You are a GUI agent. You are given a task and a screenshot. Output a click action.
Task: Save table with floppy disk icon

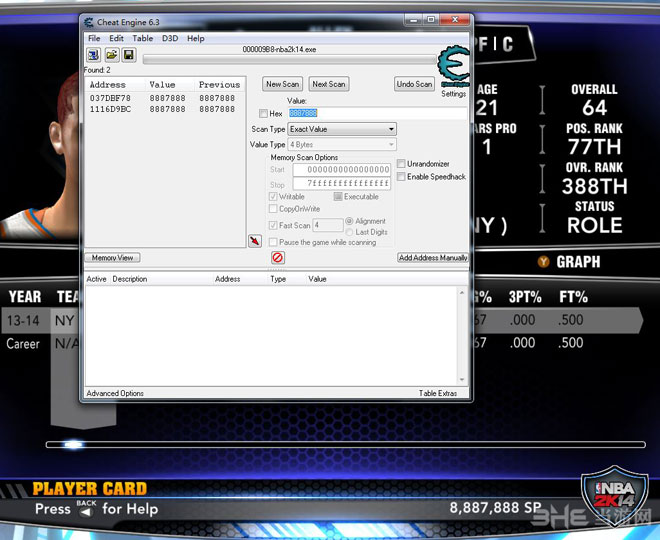[x=129, y=55]
